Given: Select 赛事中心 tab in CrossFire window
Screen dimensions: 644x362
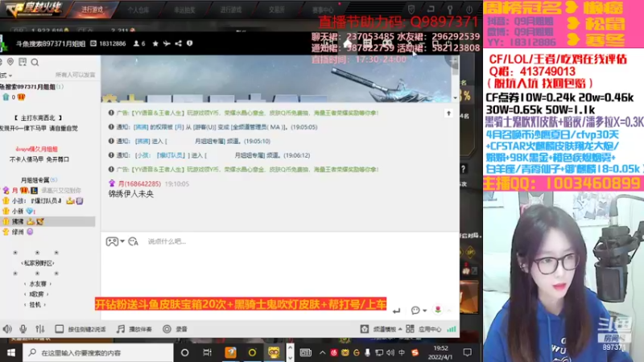Looking at the screenshot, I should [x=323, y=10].
